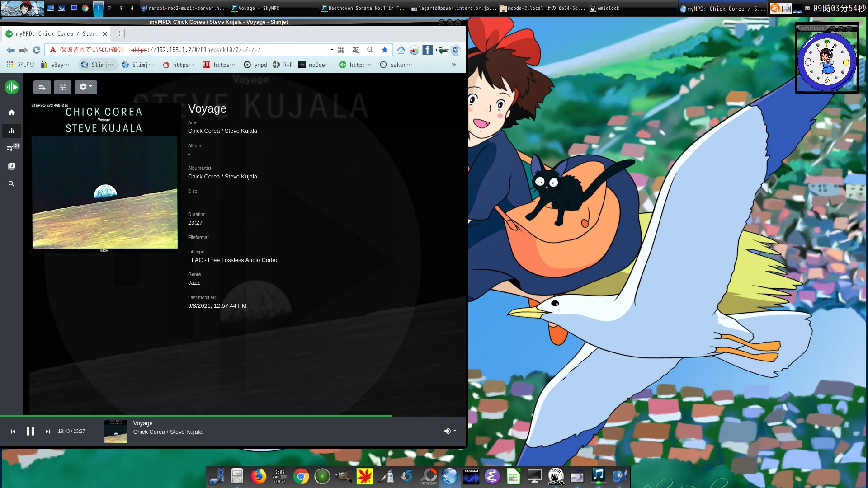Click the Voyage album cover artwork
Viewport: 868px width, 488px height.
point(104,178)
